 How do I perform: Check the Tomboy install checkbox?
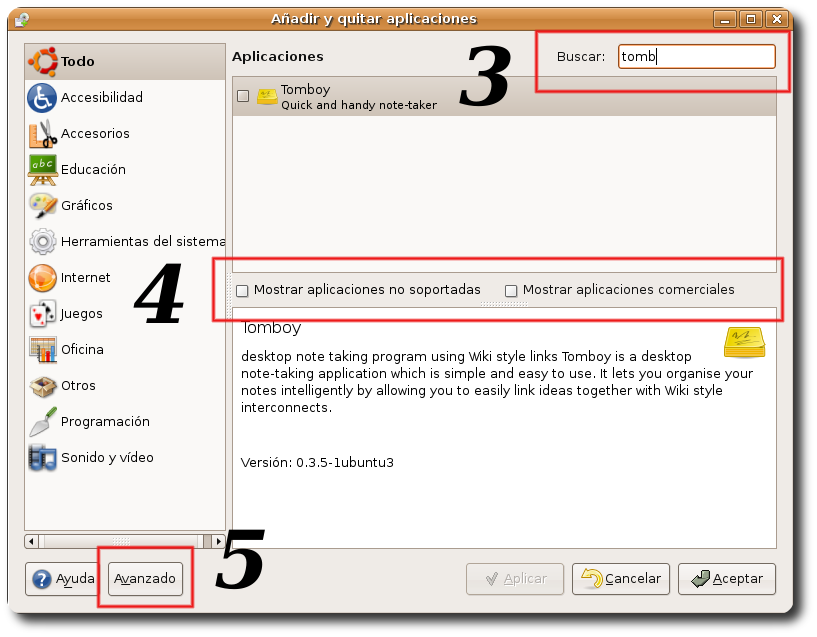243,96
